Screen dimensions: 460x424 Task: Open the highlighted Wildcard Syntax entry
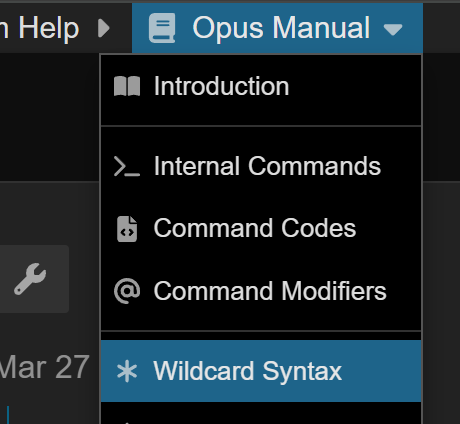click(261, 371)
